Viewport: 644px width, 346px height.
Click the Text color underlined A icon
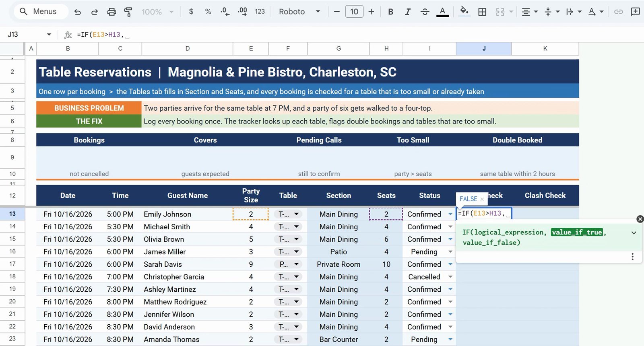(442, 12)
